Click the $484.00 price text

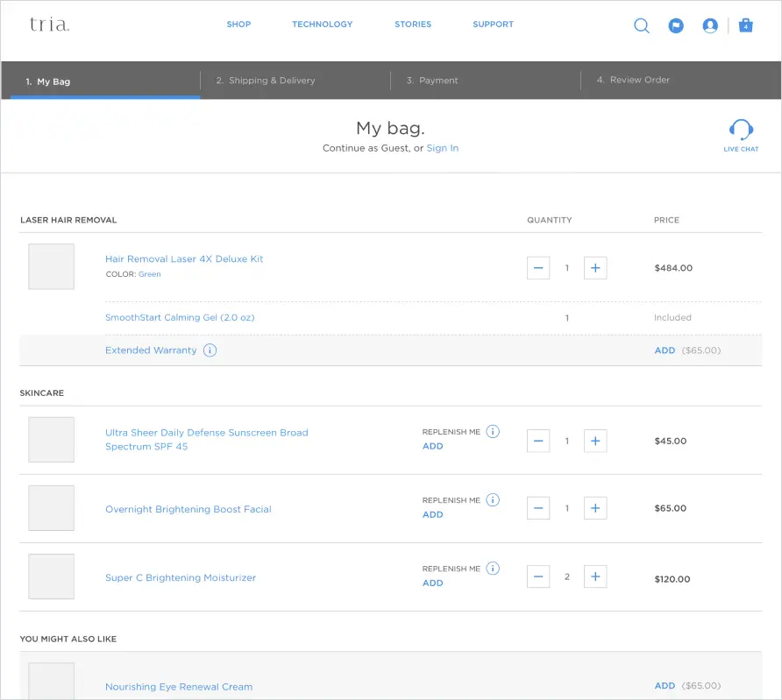point(673,268)
